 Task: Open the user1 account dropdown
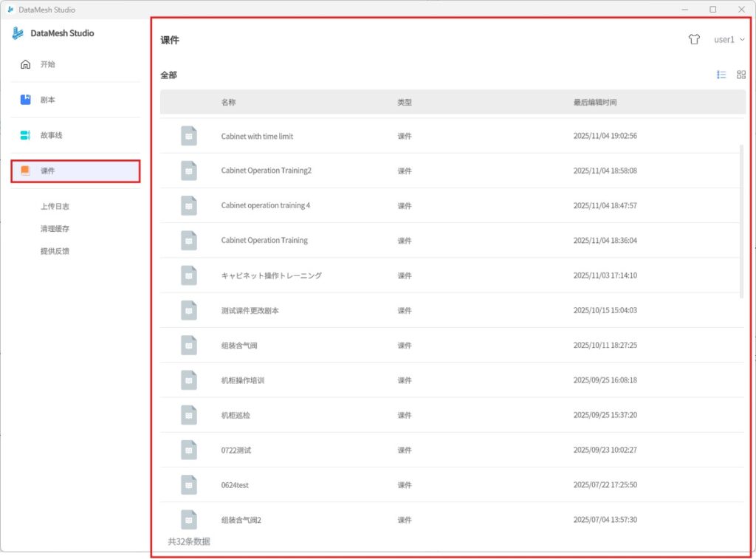click(x=729, y=40)
